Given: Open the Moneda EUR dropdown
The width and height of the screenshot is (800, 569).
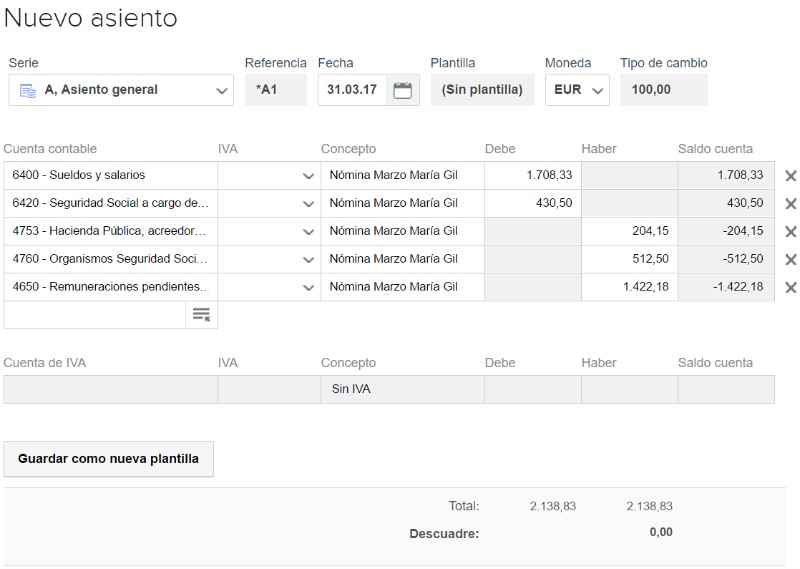Looking at the screenshot, I should coord(577,90).
